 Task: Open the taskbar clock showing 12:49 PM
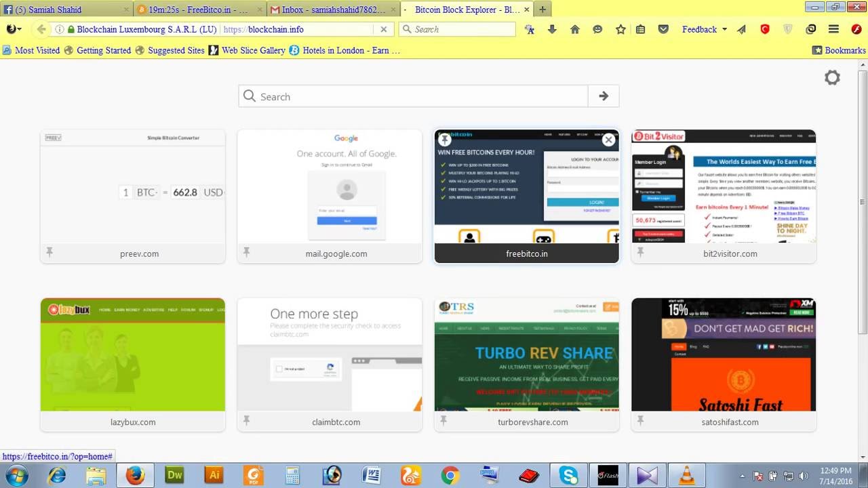point(835,475)
